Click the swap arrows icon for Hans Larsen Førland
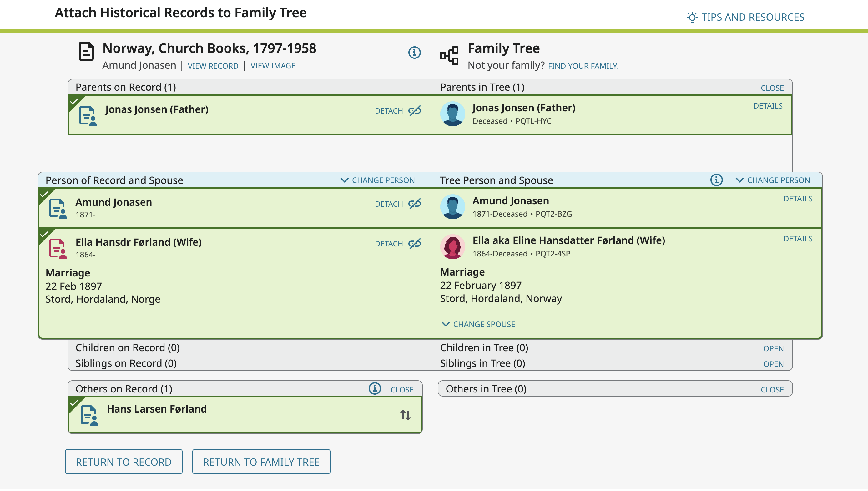The width and height of the screenshot is (868, 491). pos(405,415)
